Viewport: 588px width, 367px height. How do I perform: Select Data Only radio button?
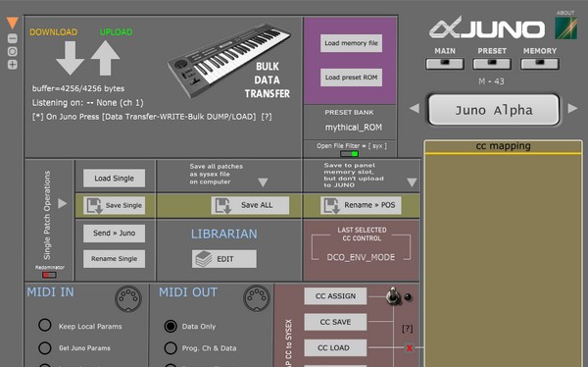point(171,326)
